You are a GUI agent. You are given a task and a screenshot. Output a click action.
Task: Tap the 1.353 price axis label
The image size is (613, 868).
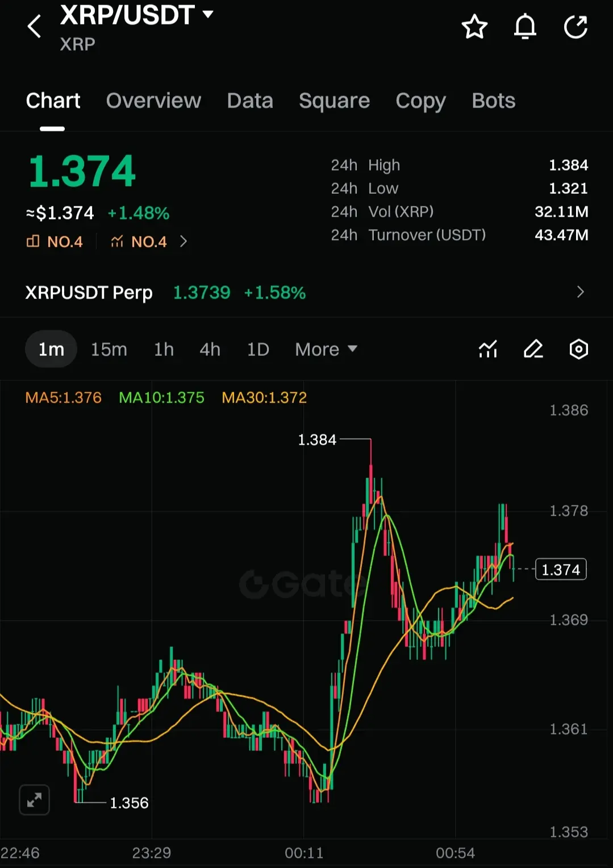tap(569, 832)
